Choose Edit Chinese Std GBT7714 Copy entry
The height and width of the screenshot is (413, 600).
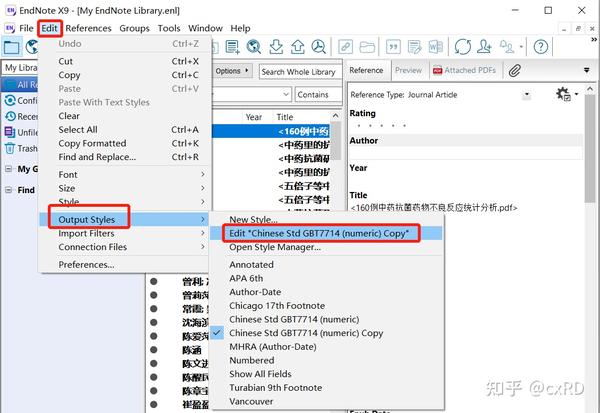pyautogui.click(x=326, y=233)
